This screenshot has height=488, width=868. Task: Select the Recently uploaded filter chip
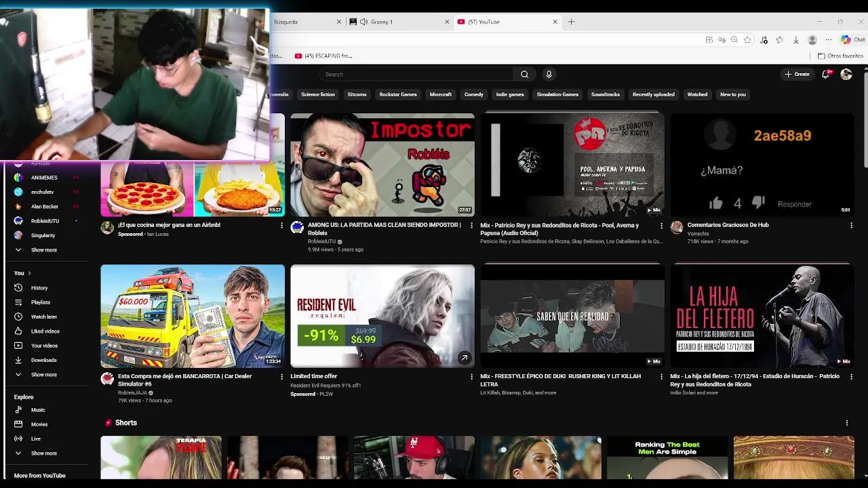pyautogui.click(x=654, y=94)
